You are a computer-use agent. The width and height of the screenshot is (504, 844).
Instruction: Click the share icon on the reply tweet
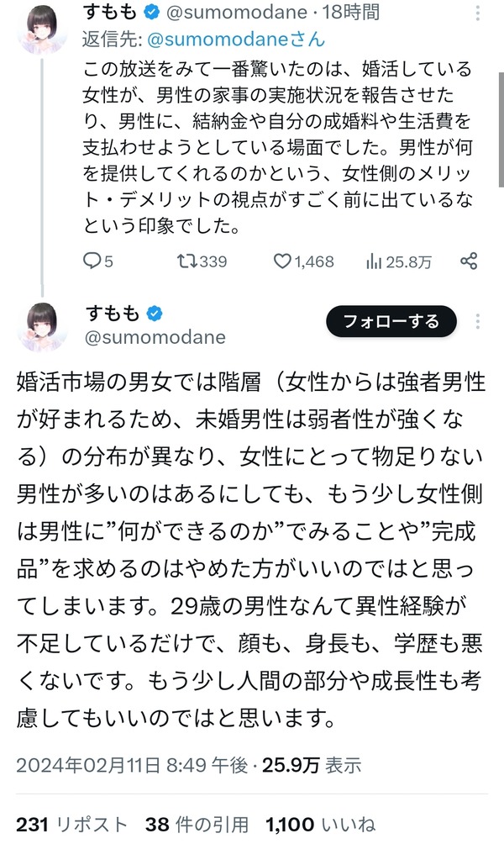tap(470, 261)
